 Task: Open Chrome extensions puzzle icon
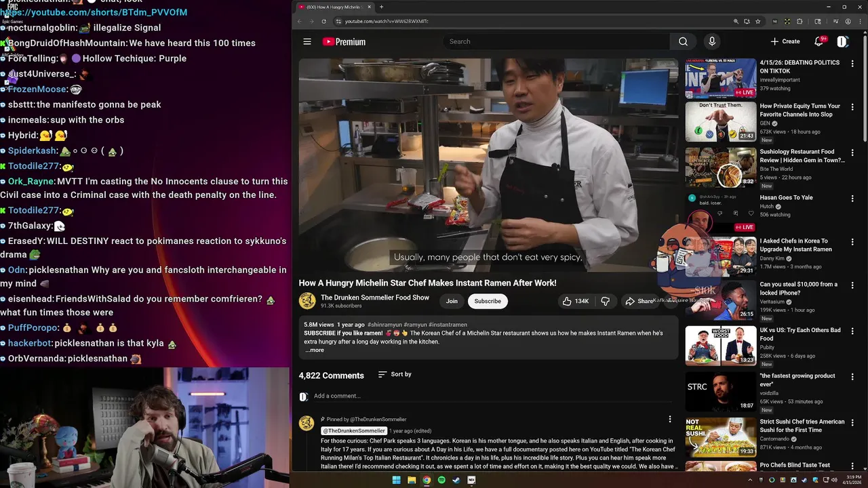click(800, 21)
